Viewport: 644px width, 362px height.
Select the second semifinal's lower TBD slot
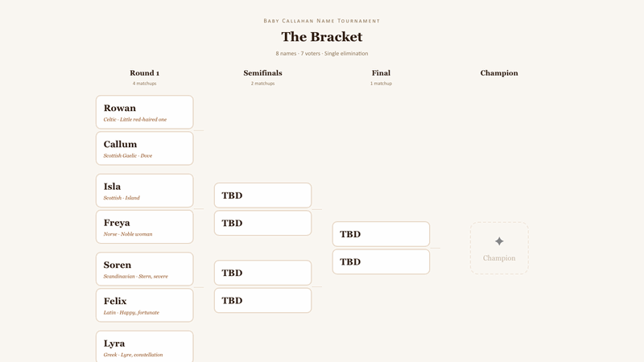[x=262, y=300]
